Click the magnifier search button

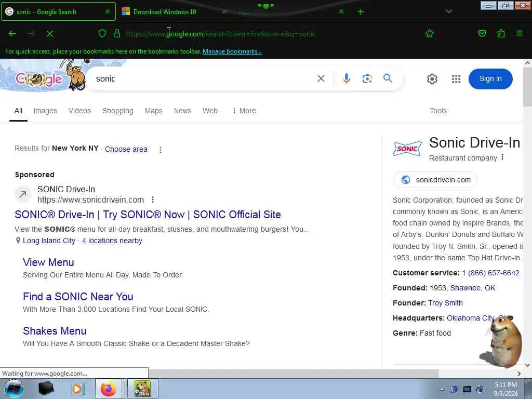click(388, 78)
